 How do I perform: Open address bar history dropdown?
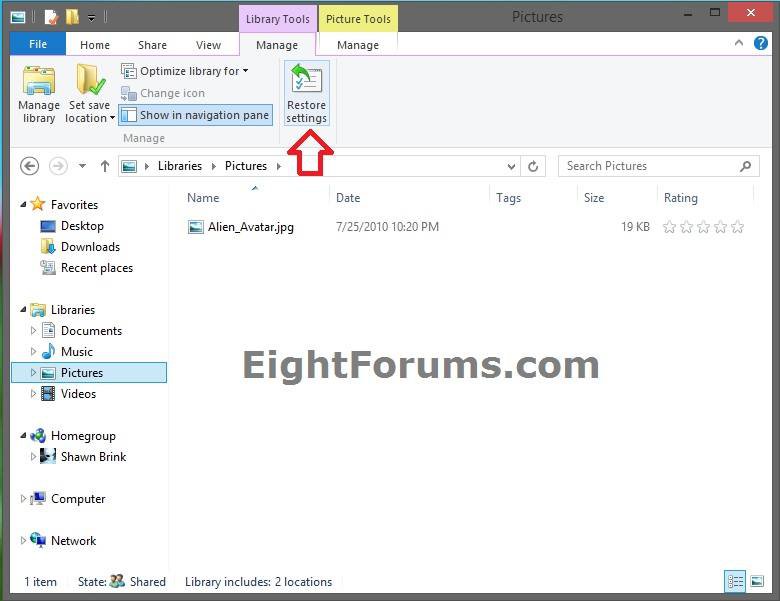(511, 166)
